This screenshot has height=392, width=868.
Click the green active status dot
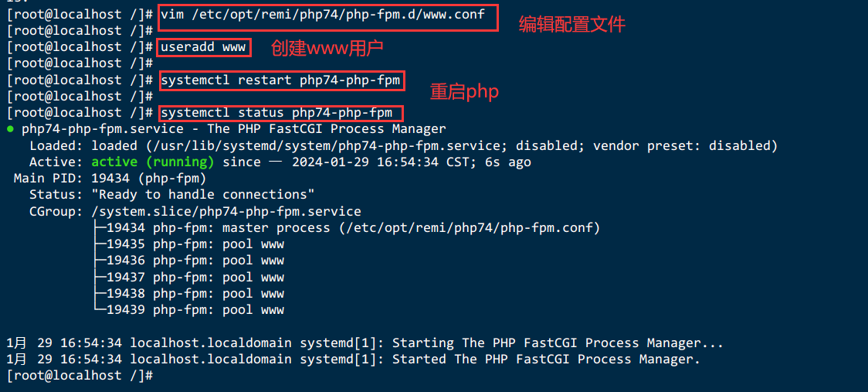point(11,131)
